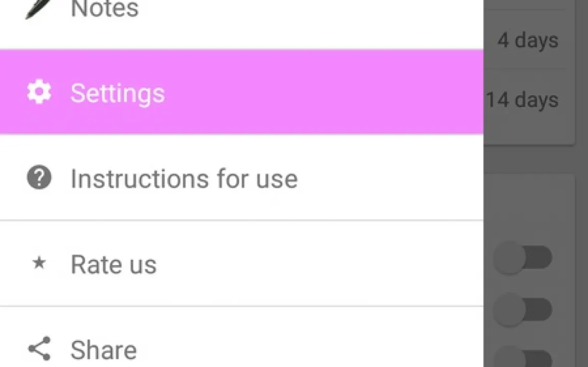
Task: Flip the middle dimmed toggle switch
Action: point(523,310)
